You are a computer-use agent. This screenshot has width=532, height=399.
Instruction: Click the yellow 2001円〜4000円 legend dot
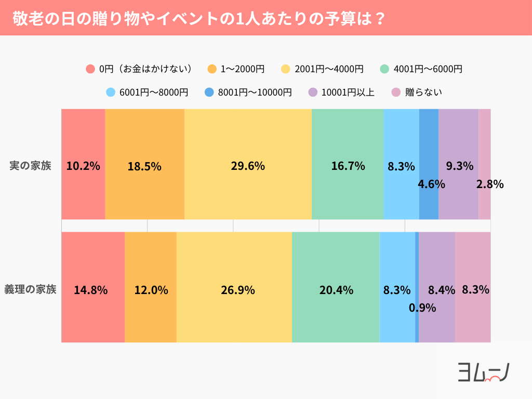coord(286,69)
